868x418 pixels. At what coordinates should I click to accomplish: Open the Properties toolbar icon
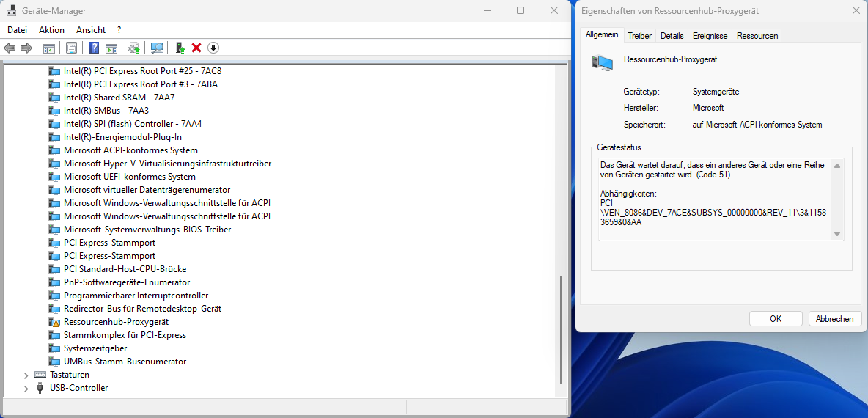[71, 48]
